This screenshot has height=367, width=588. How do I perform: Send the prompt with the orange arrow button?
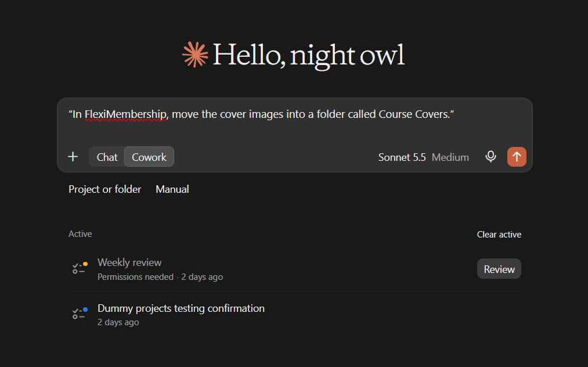click(x=517, y=156)
